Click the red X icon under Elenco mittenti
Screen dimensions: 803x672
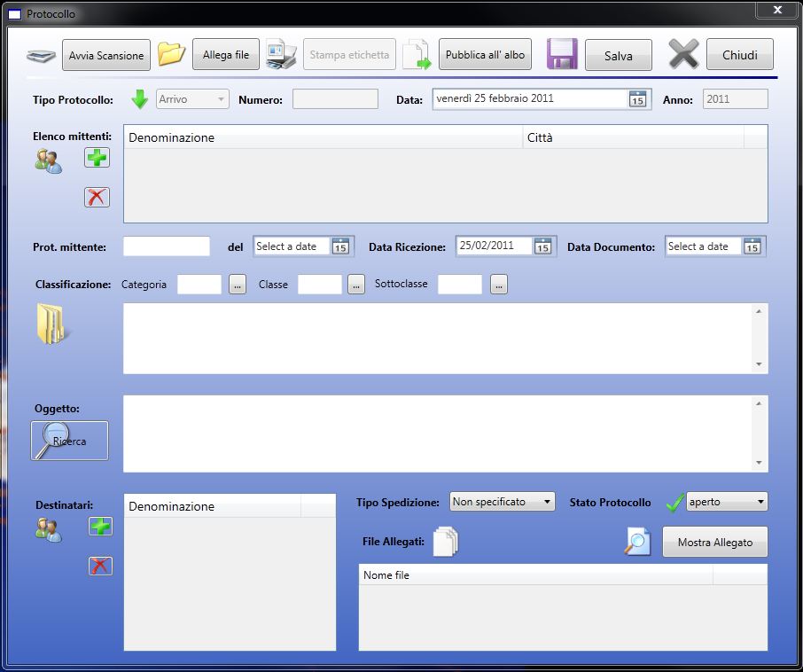97,197
